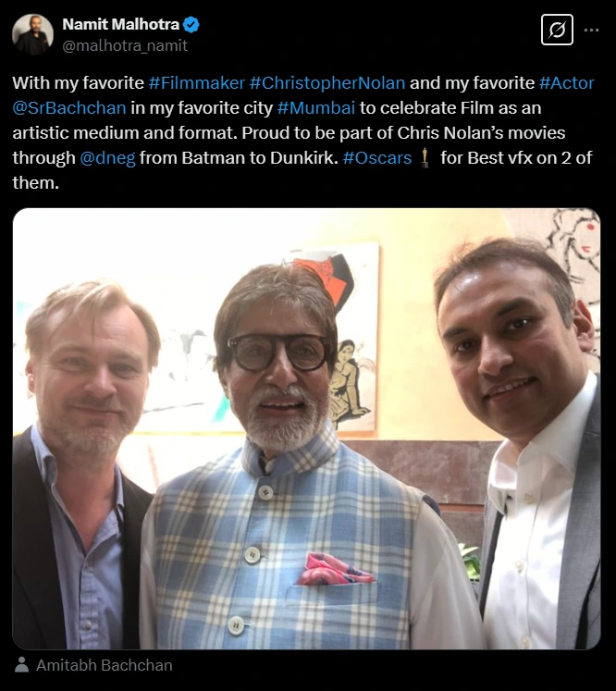Click the Oscar statuette emoji
This screenshot has height=691, width=616.
click(425, 158)
